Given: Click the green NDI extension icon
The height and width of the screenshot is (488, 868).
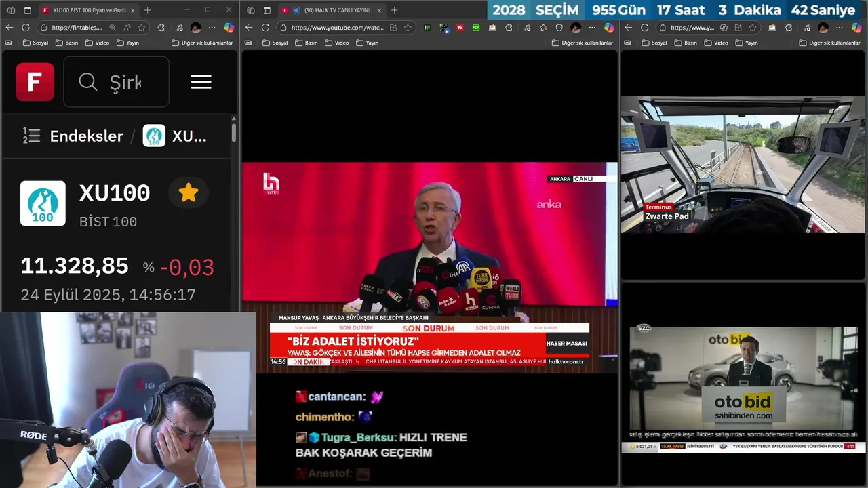Looking at the screenshot, I should click(476, 28).
